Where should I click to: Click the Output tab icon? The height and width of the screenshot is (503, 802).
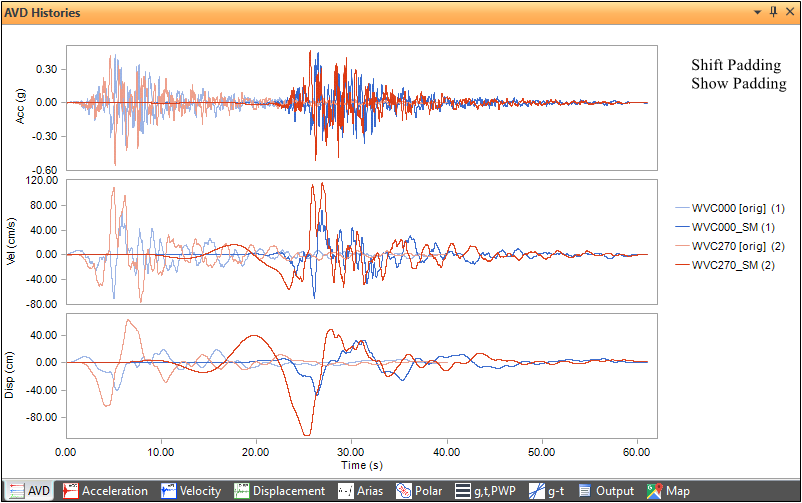coord(585,491)
